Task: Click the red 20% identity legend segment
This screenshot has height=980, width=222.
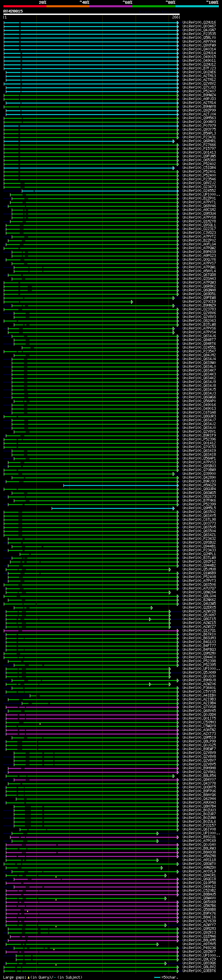Action: click(25, 6)
